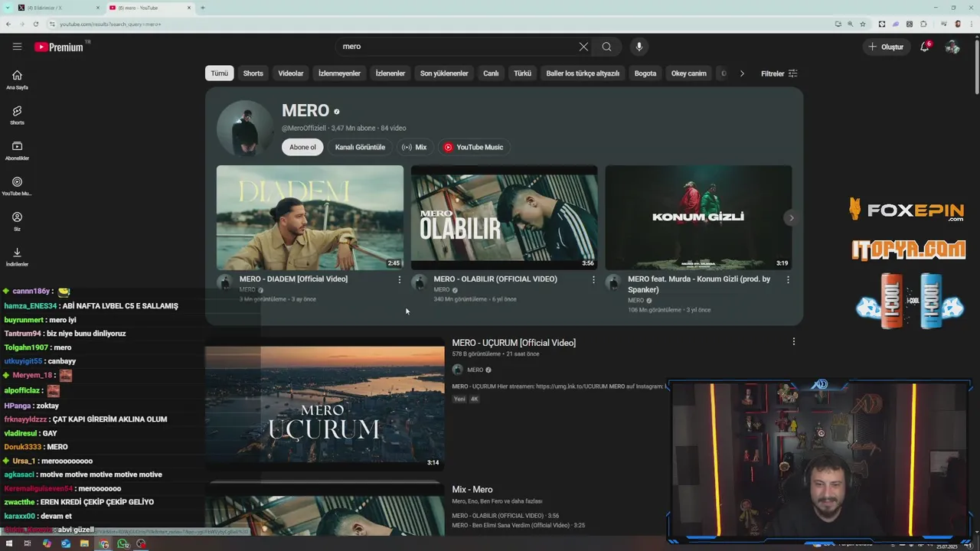Play the OLABILIR video thumbnail
Viewport: 980px width, 551px height.
pyautogui.click(x=505, y=217)
